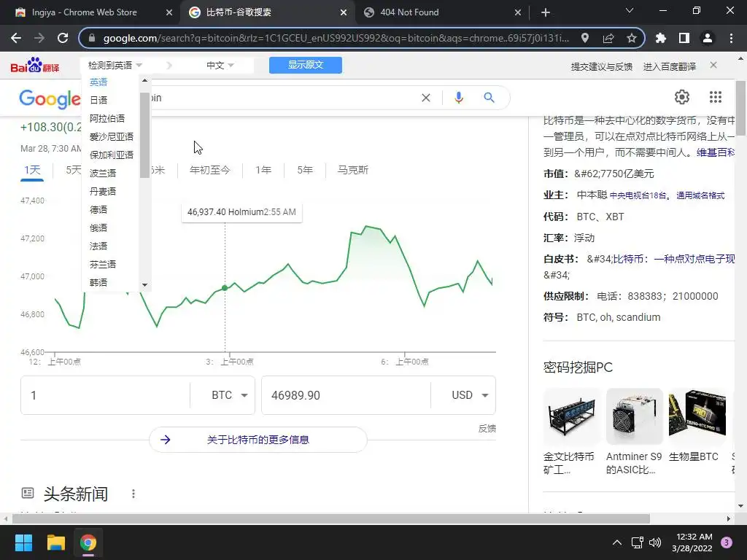The height and width of the screenshot is (560, 747).
Task: Click the USD amount field showing 46989.90
Action: pos(346,395)
